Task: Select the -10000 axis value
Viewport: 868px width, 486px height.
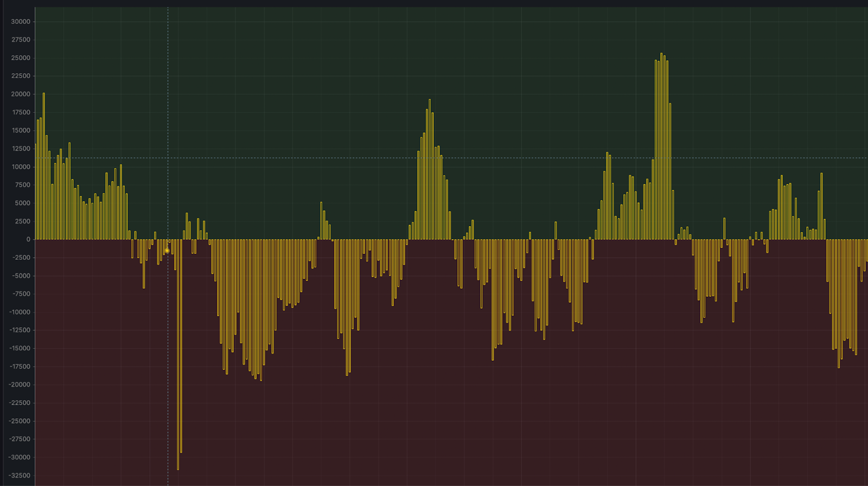Action: tap(20, 312)
